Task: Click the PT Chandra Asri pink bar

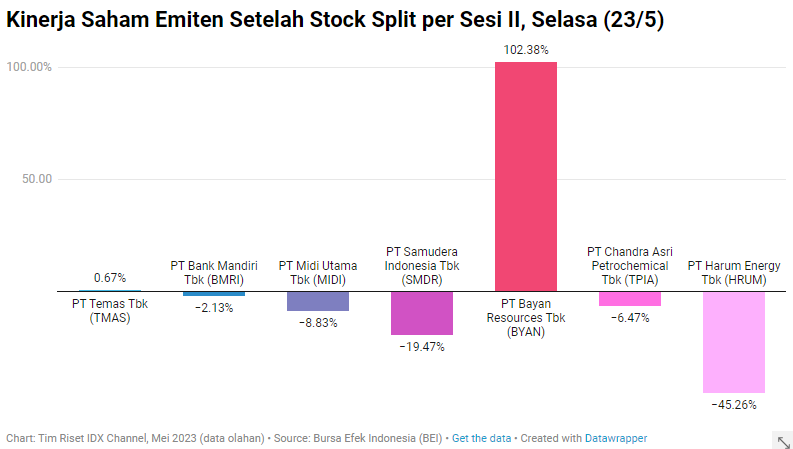Action: coord(629,298)
